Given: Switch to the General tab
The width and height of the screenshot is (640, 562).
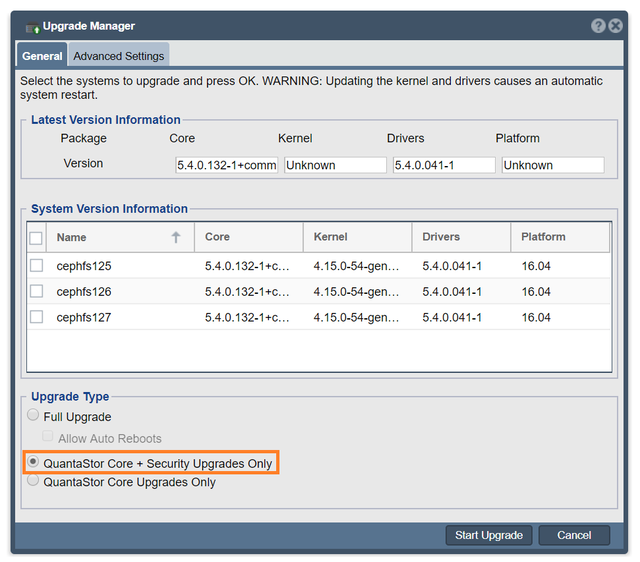Looking at the screenshot, I should [42, 56].
